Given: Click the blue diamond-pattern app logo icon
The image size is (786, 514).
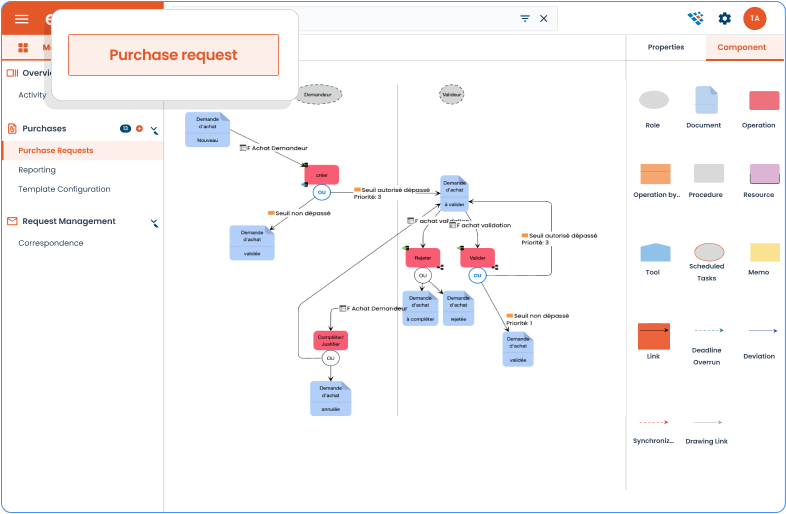Looking at the screenshot, I should pyautogui.click(x=696, y=19).
